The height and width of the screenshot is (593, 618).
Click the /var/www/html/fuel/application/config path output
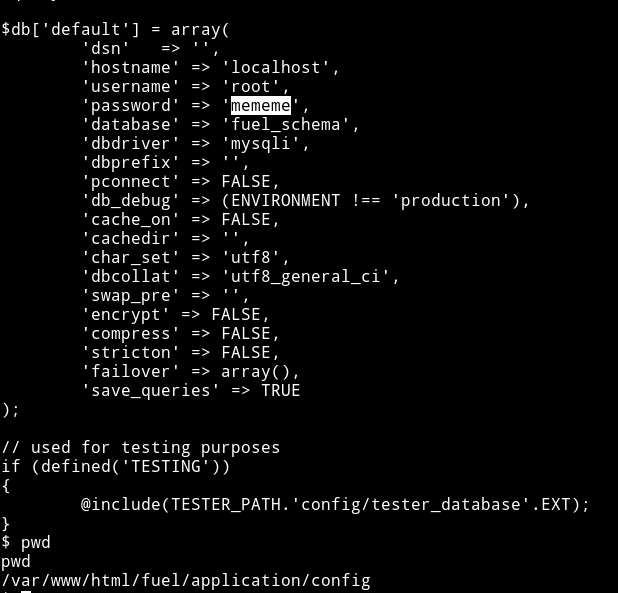click(x=186, y=581)
